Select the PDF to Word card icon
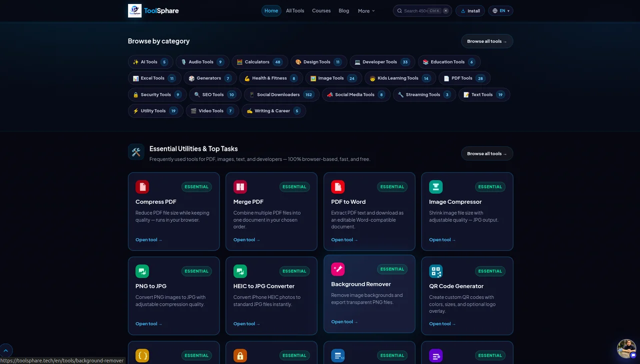640x364 pixels. (338, 187)
